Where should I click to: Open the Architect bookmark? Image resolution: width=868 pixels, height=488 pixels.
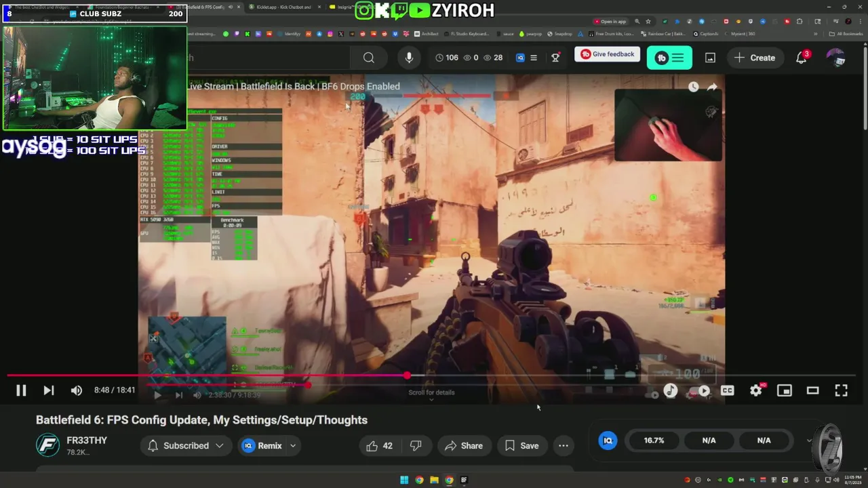point(427,34)
